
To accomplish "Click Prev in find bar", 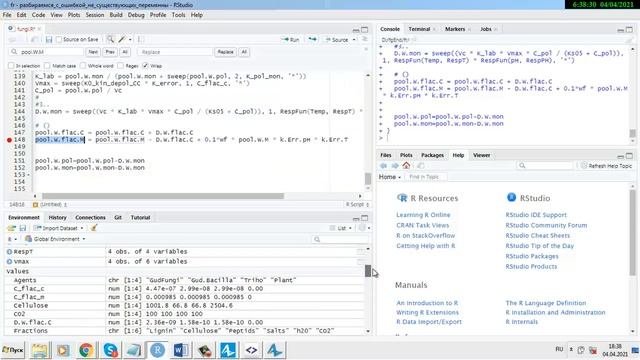I will (x=110, y=52).
